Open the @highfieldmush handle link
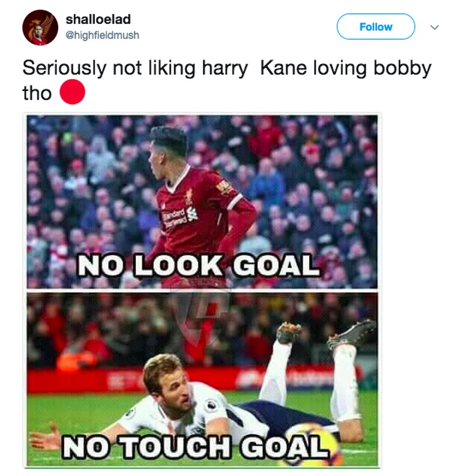 coord(102,35)
